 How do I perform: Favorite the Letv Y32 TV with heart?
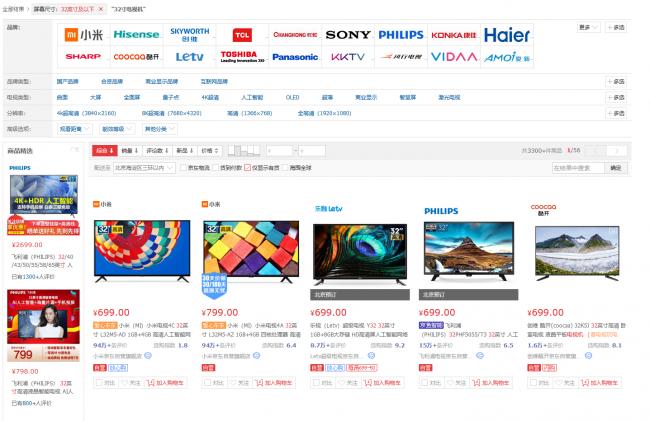pyautogui.click(x=349, y=382)
